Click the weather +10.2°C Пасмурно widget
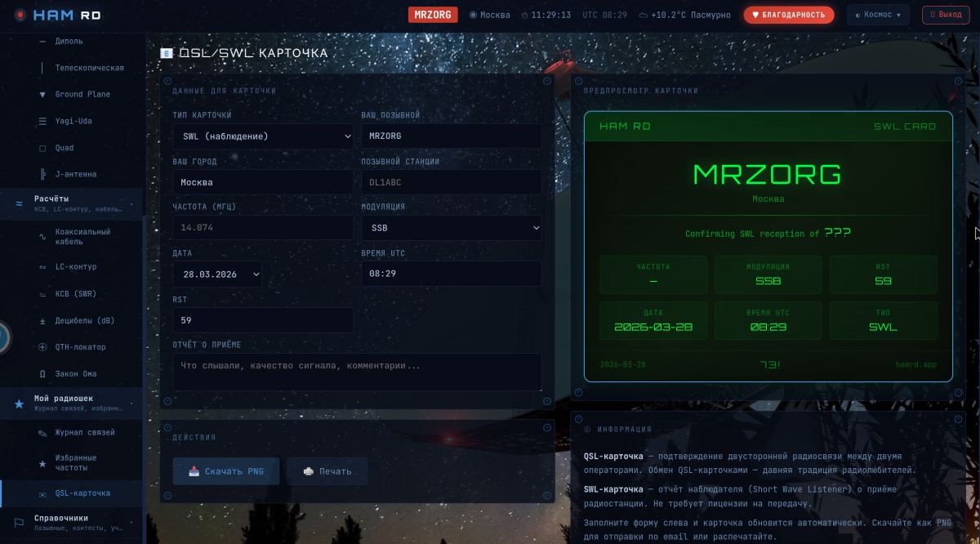Viewport: 980px width, 544px height. 684,15
